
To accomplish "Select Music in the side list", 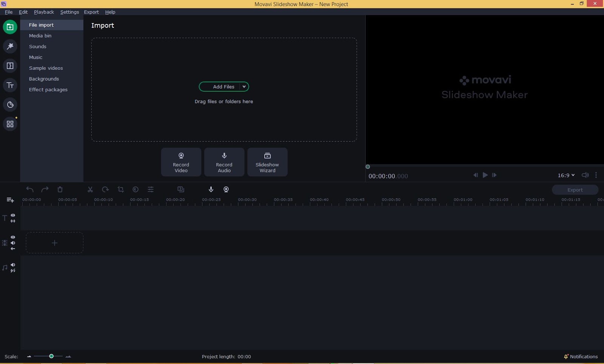I will click(52, 57).
